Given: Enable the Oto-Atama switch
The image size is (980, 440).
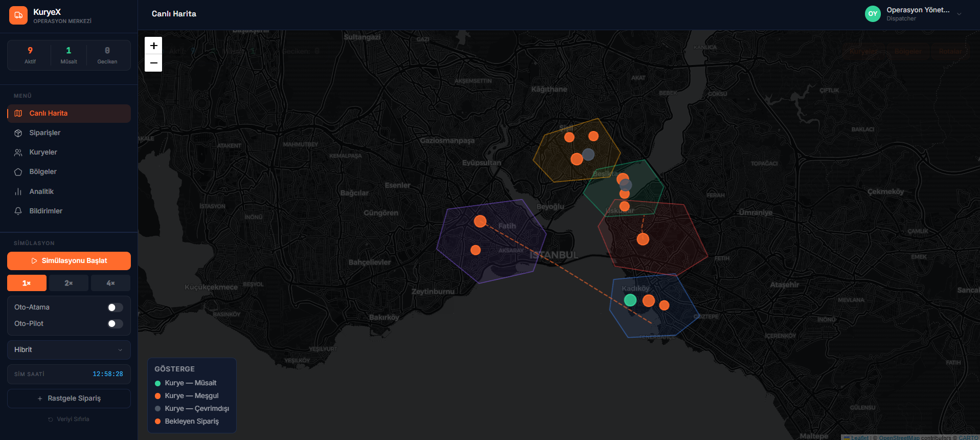Looking at the screenshot, I should (x=116, y=307).
